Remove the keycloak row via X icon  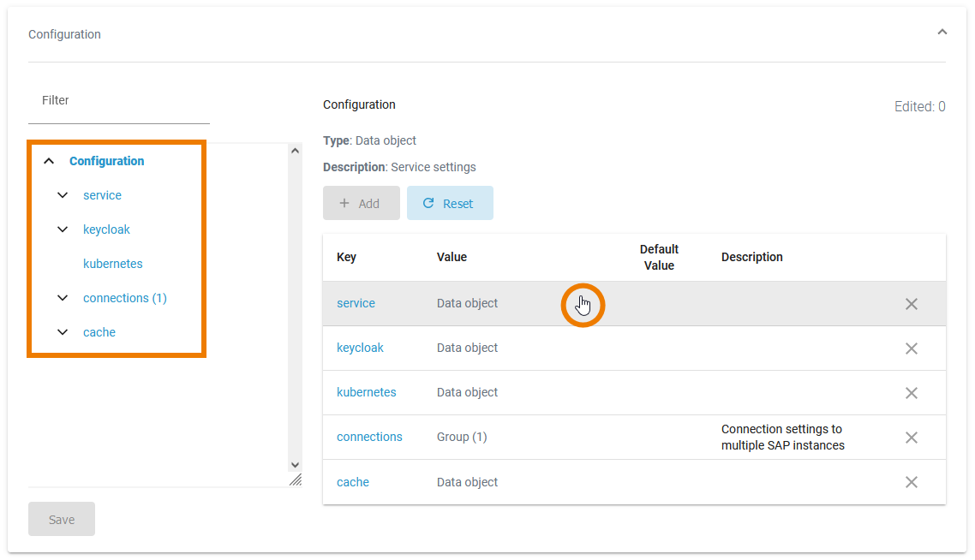pos(911,349)
